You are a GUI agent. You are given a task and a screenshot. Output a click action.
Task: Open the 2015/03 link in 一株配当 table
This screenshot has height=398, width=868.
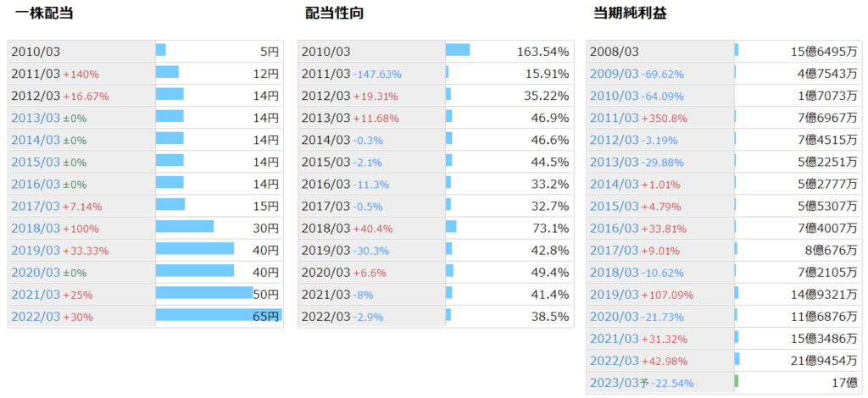click(36, 162)
